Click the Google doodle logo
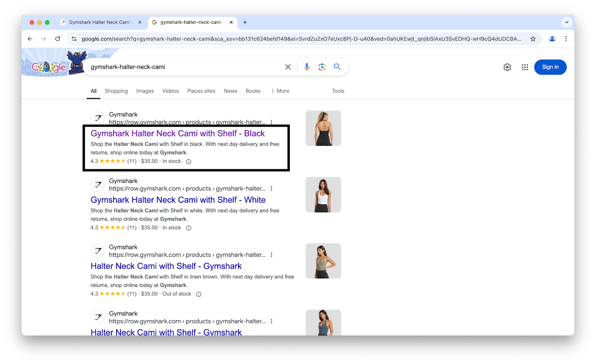Image resolution: width=596 pixels, height=364 pixels. point(54,63)
